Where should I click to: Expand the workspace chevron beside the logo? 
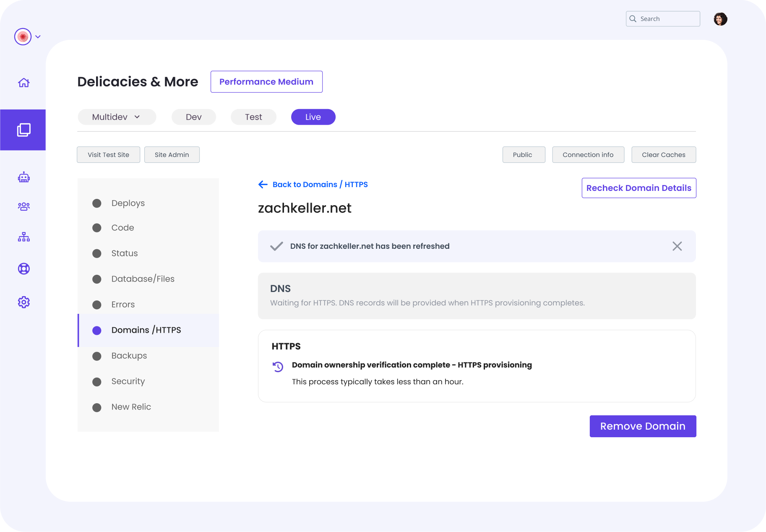coord(37,37)
